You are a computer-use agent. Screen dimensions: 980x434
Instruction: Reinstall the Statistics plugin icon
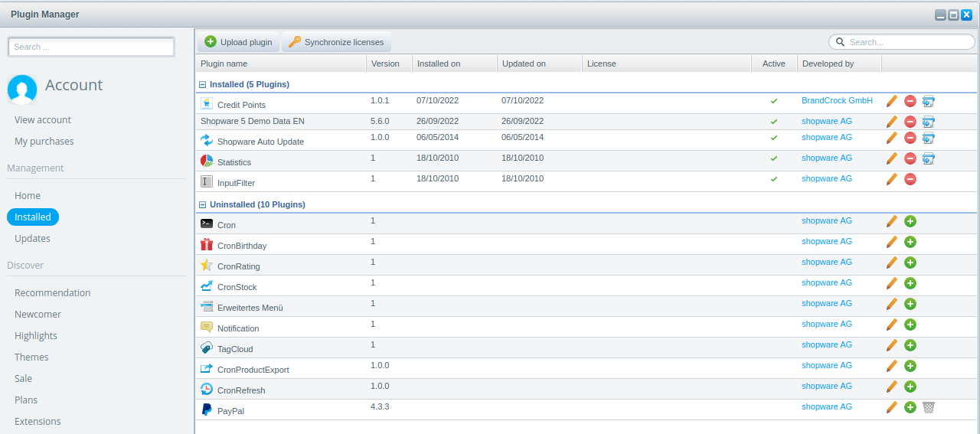pos(929,158)
